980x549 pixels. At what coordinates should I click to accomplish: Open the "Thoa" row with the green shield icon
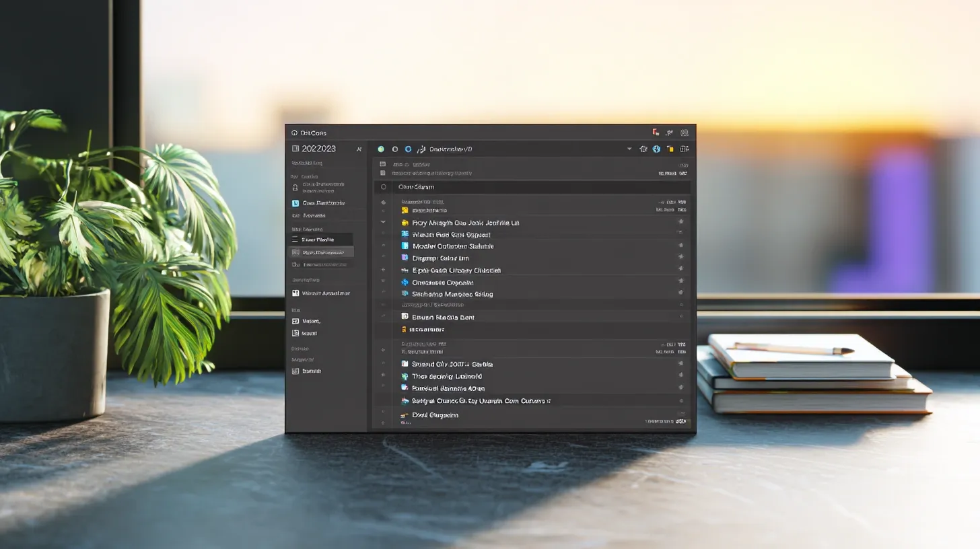tap(446, 376)
